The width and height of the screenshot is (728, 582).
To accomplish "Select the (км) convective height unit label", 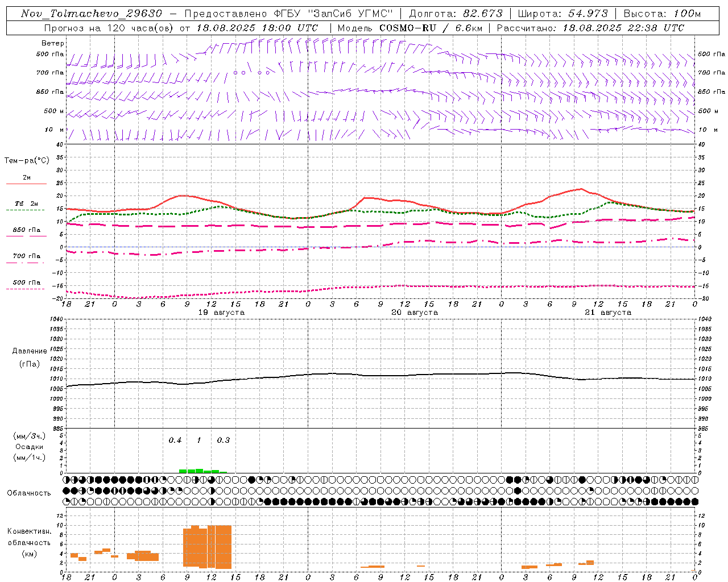I will (30, 554).
